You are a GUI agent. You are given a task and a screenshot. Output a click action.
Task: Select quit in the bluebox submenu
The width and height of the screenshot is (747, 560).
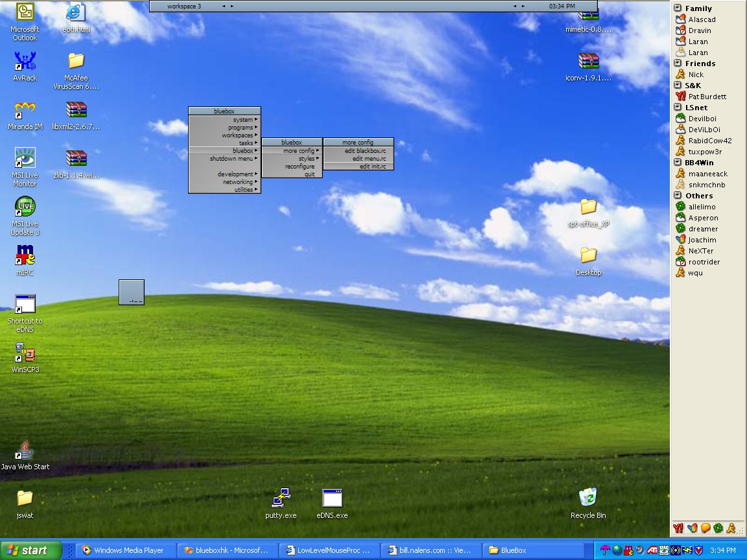[x=292, y=174]
